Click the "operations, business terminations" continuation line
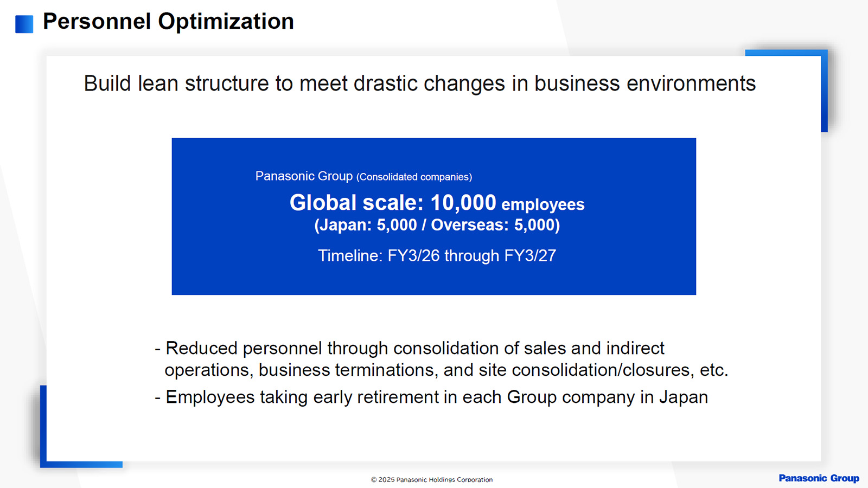The image size is (868, 488). [x=446, y=370]
